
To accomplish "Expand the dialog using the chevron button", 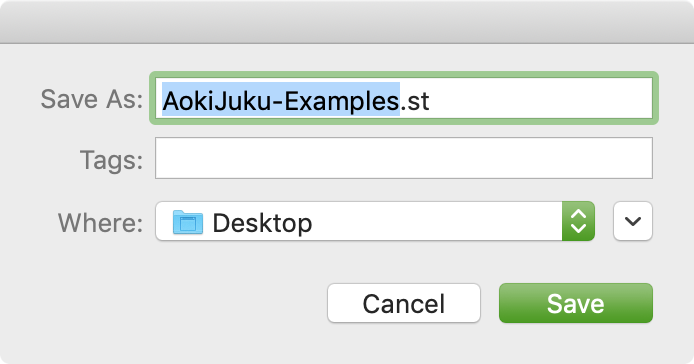I will 632,221.
